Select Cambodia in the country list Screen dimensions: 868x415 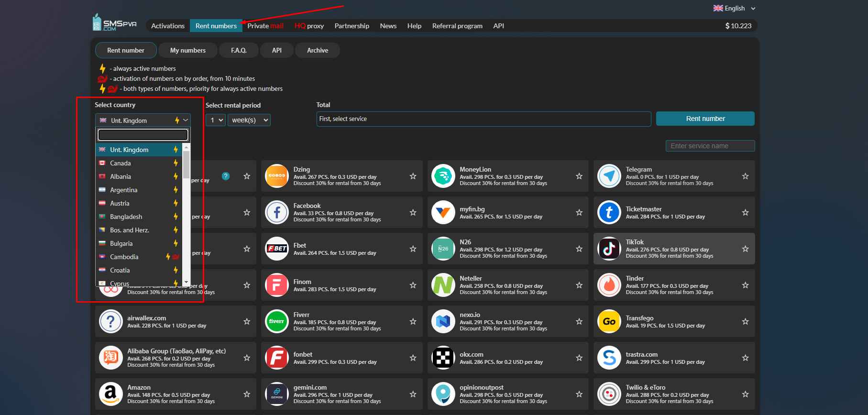pyautogui.click(x=139, y=257)
